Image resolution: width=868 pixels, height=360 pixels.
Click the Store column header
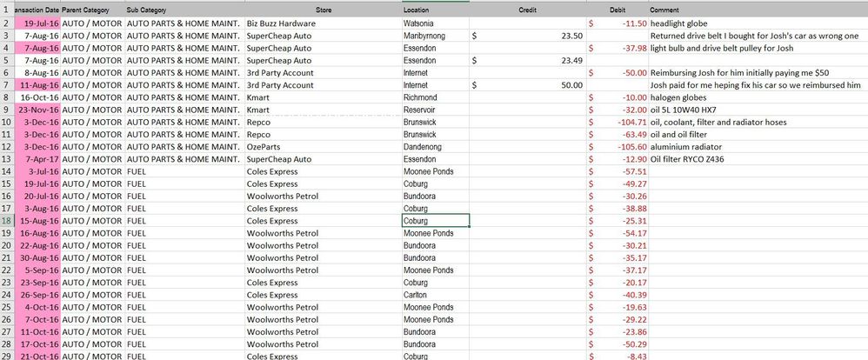[324, 10]
